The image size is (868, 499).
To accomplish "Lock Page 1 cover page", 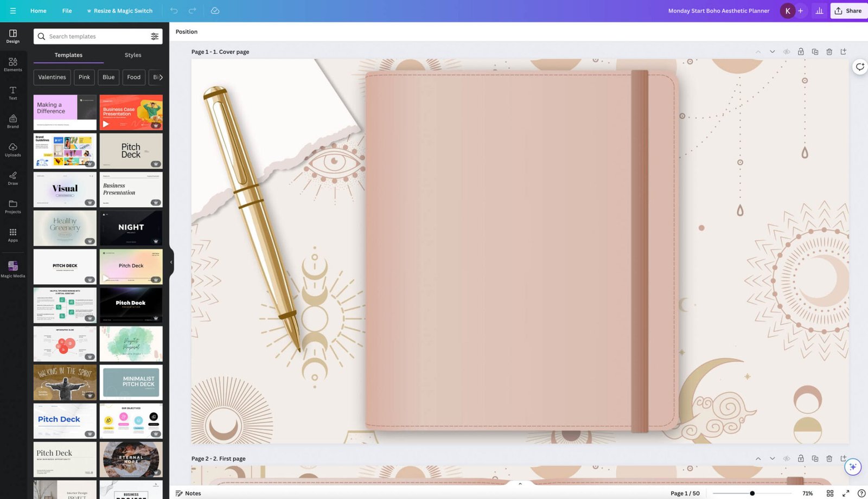I will coord(801,52).
